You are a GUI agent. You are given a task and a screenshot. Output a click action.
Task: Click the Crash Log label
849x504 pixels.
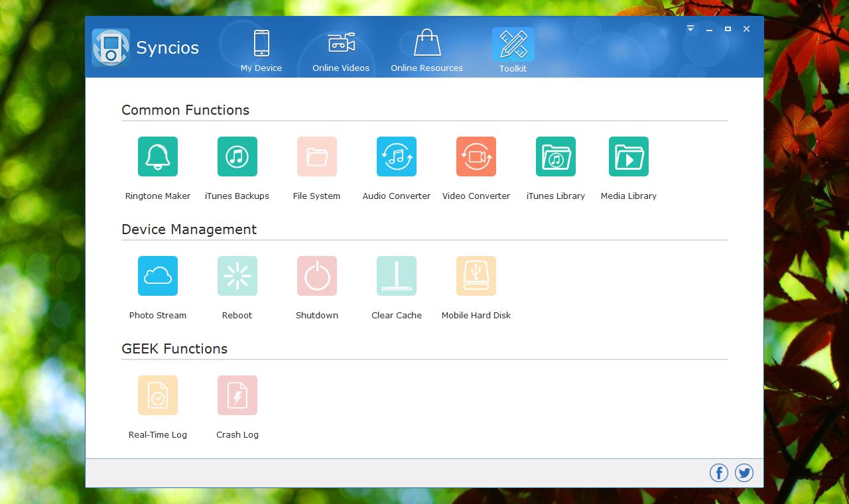click(x=237, y=435)
